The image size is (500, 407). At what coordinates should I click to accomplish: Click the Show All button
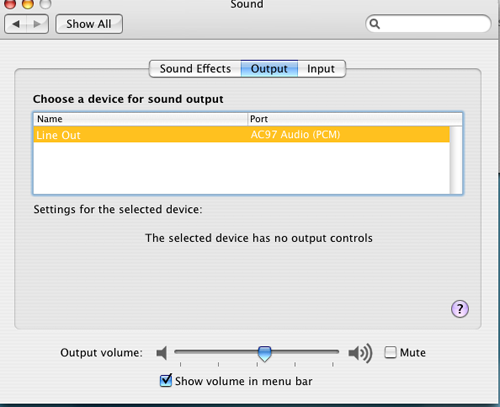(x=89, y=24)
